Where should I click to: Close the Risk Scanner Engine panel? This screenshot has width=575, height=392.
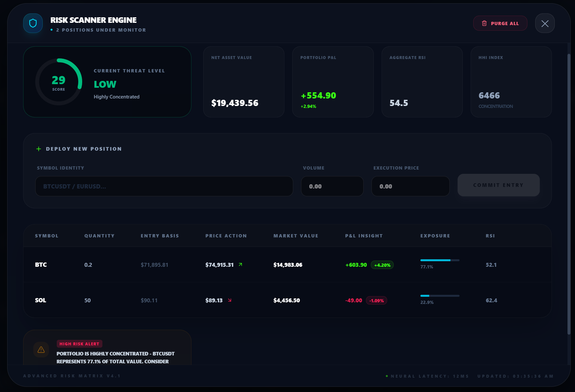(545, 23)
